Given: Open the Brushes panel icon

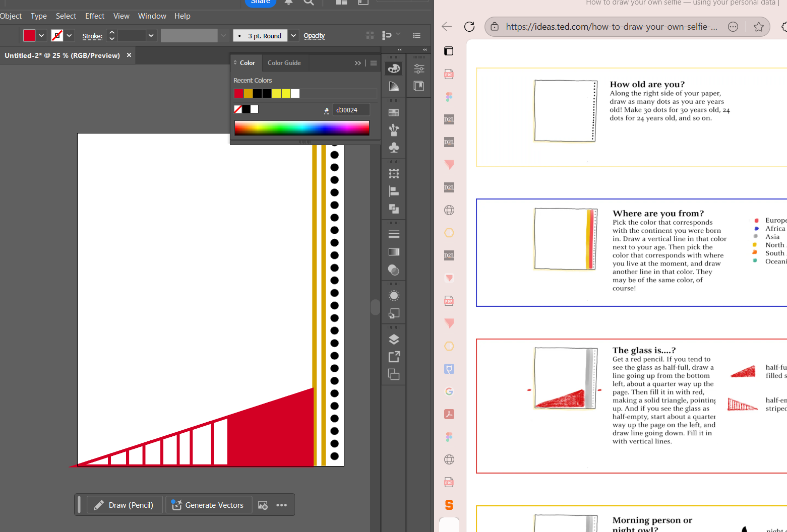Looking at the screenshot, I should click(394, 130).
